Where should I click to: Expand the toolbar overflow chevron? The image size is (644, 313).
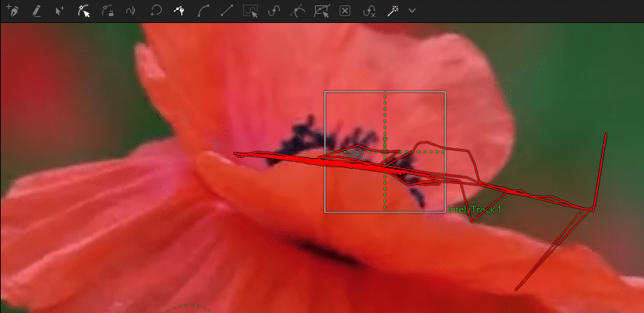[412, 11]
